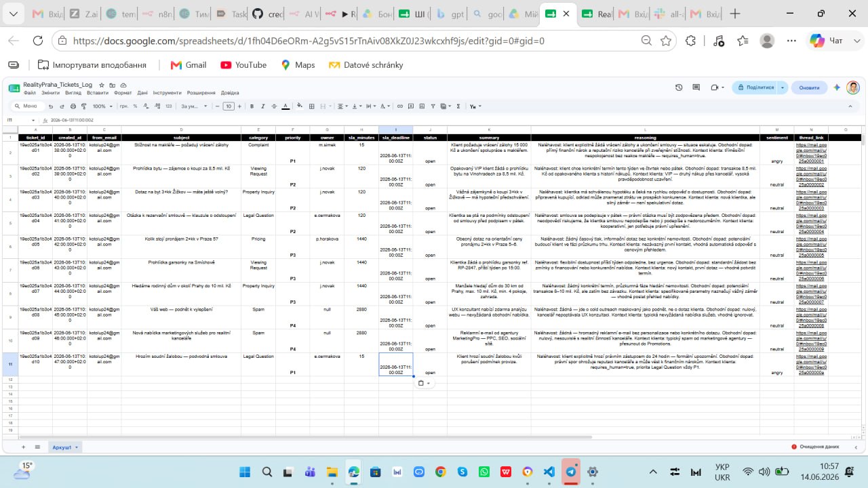This screenshot has width=868, height=488.
Task: Open the Share button dropdown arrow
Action: point(783,87)
